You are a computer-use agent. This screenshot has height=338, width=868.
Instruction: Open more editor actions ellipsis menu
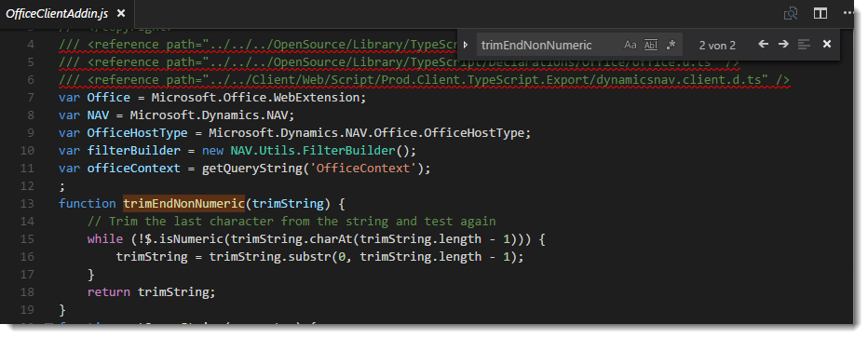pyautogui.click(x=848, y=13)
